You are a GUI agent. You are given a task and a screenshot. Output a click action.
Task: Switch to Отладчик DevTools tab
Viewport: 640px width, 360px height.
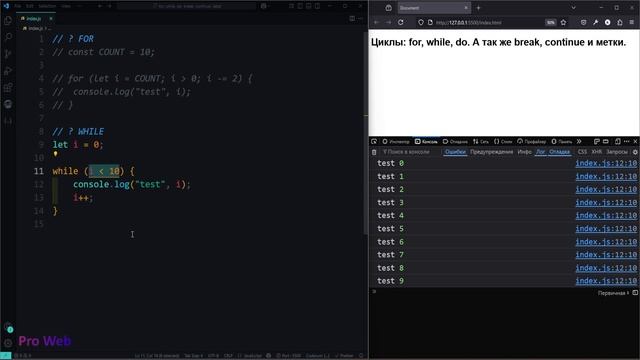455,142
